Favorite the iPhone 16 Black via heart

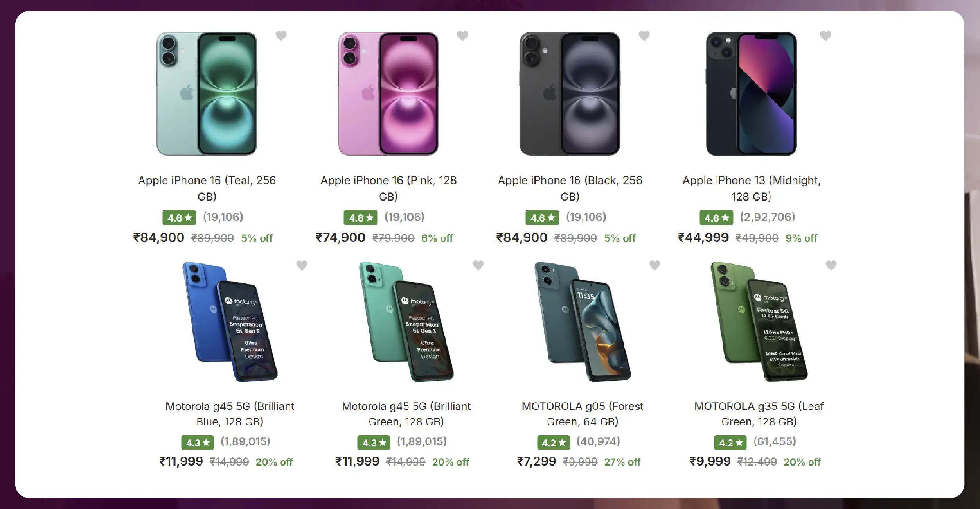coord(644,36)
